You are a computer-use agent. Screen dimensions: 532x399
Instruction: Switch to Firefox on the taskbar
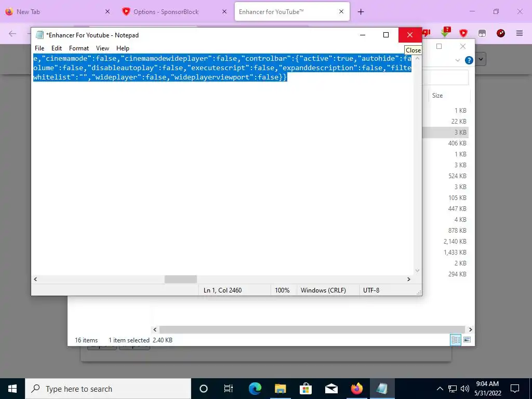pos(356,389)
